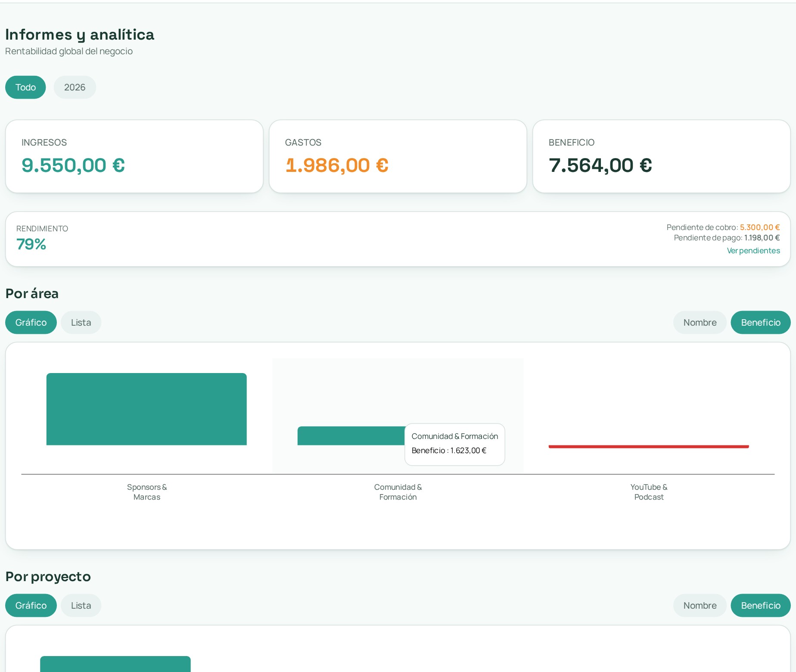
Task: Click the YouTube & Podcast axis label
Action: tap(649, 492)
